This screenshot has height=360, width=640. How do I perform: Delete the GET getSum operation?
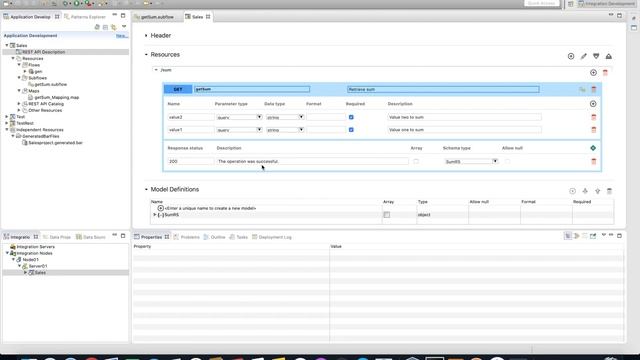(594, 89)
